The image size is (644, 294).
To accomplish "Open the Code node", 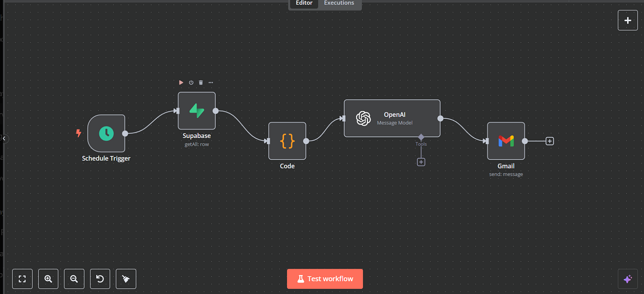I will [x=287, y=141].
